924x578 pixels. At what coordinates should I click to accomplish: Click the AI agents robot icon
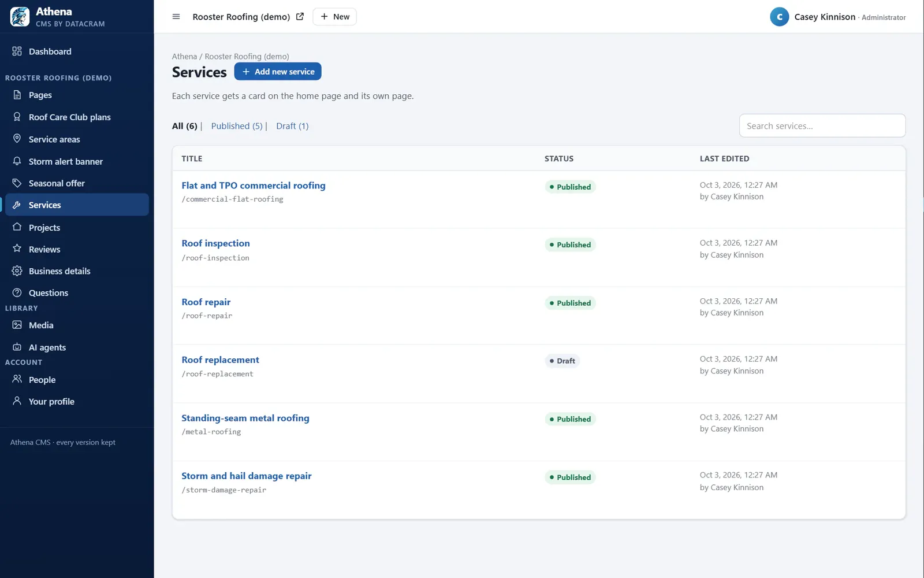(17, 347)
